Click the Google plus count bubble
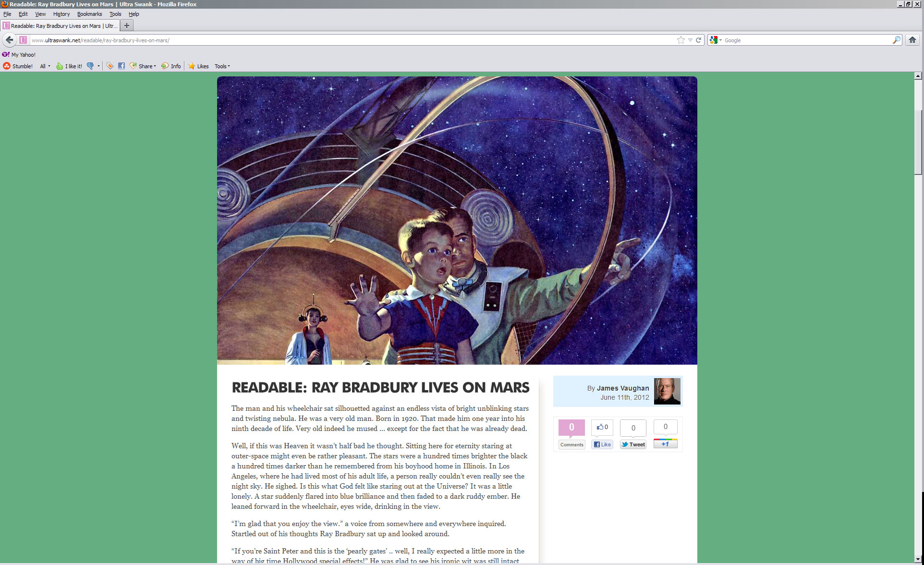924x565 pixels. (665, 427)
